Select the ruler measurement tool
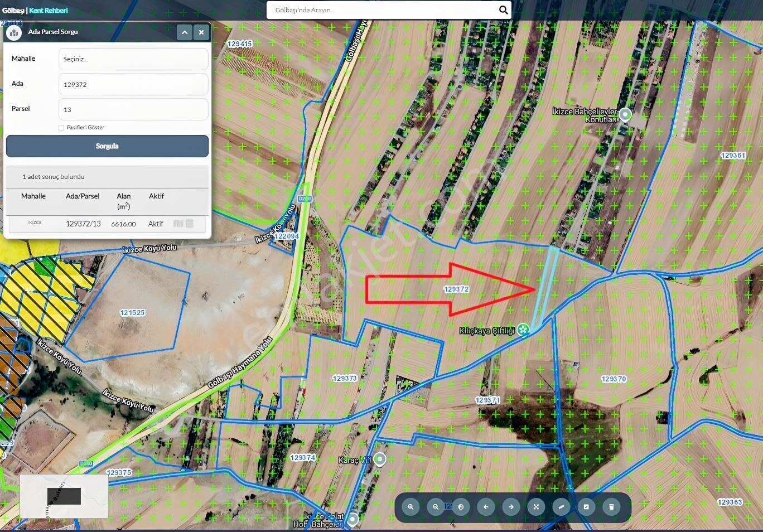This screenshot has height=532, width=763. [x=561, y=507]
